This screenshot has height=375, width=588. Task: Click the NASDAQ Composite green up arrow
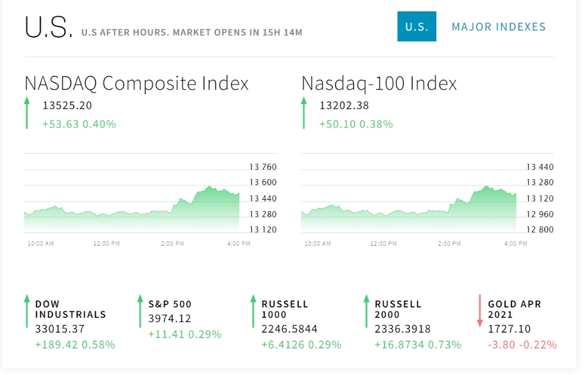point(26,113)
